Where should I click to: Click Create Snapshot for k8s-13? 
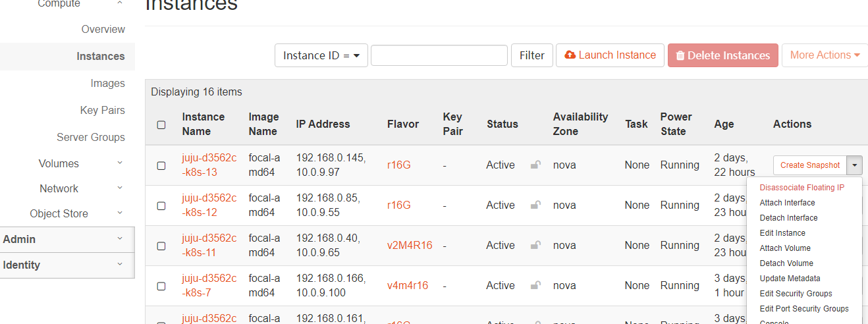click(x=810, y=165)
